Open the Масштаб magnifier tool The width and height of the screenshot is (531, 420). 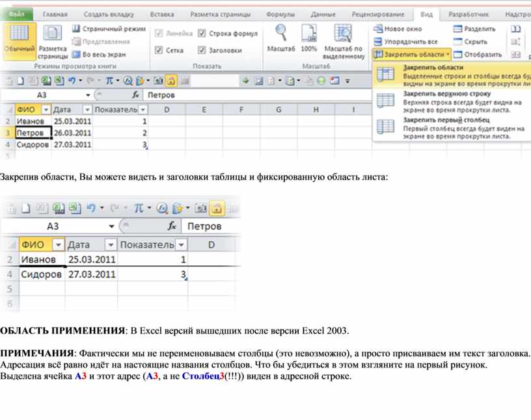pyautogui.click(x=281, y=39)
